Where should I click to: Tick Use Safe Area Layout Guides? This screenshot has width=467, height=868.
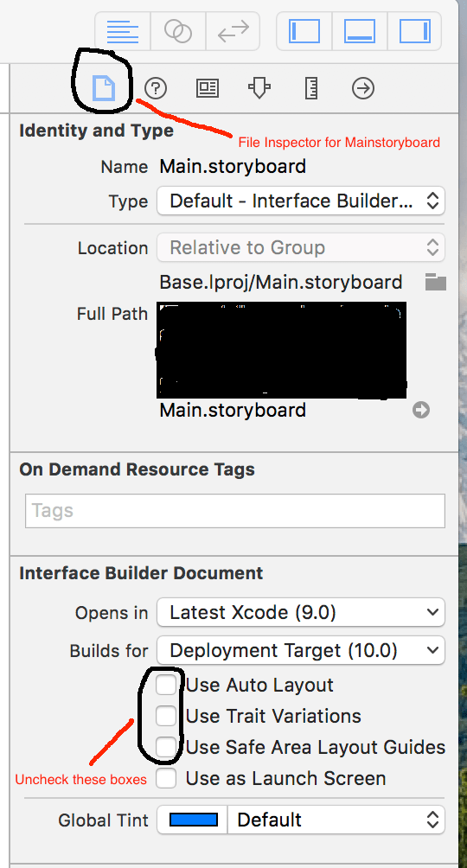click(x=166, y=747)
